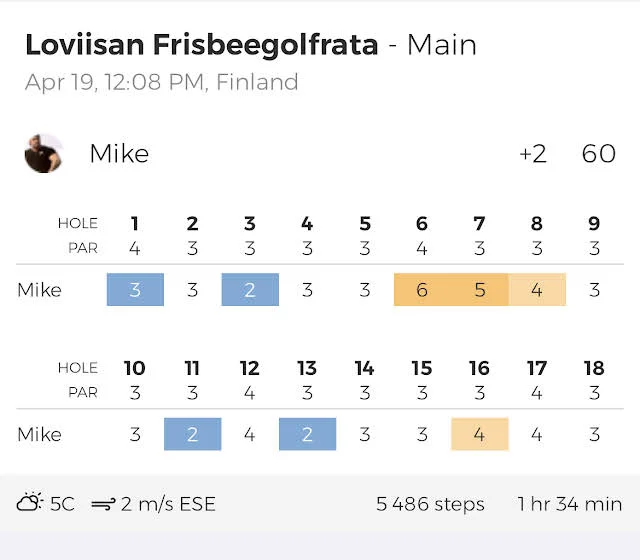
Task: Select the orange score 5 on hole 7
Action: click(x=480, y=290)
